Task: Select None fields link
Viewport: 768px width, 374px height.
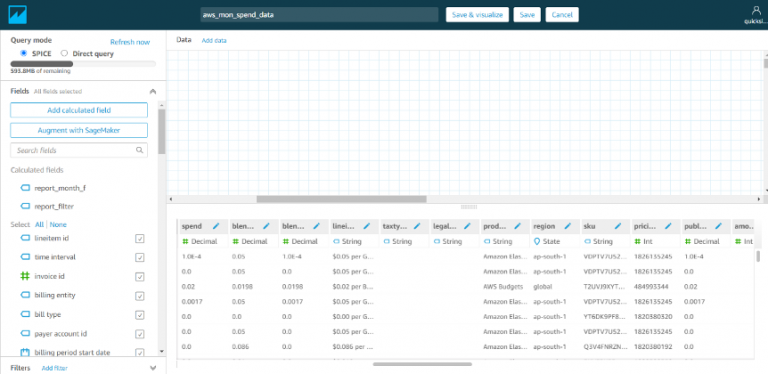Action: pos(58,225)
